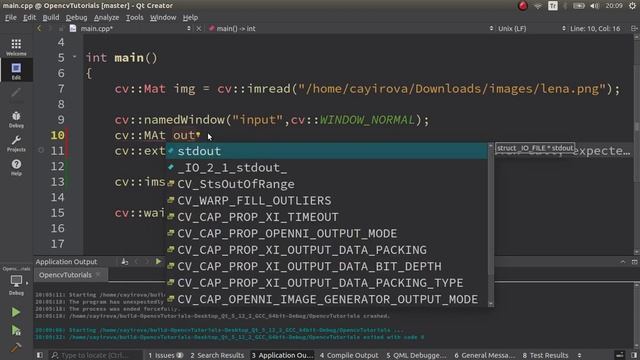Click line number 11 warning marker
This screenshot has height=360, width=640.
(41, 150)
